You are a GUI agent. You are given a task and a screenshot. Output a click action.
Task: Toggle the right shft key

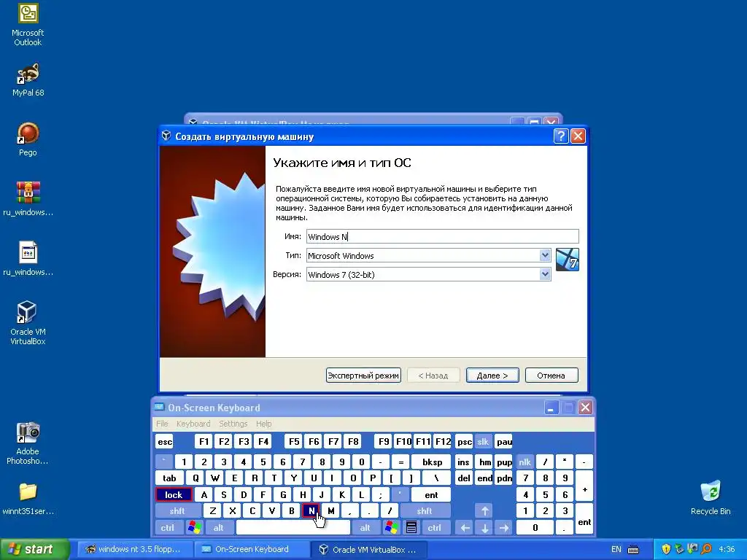425,511
